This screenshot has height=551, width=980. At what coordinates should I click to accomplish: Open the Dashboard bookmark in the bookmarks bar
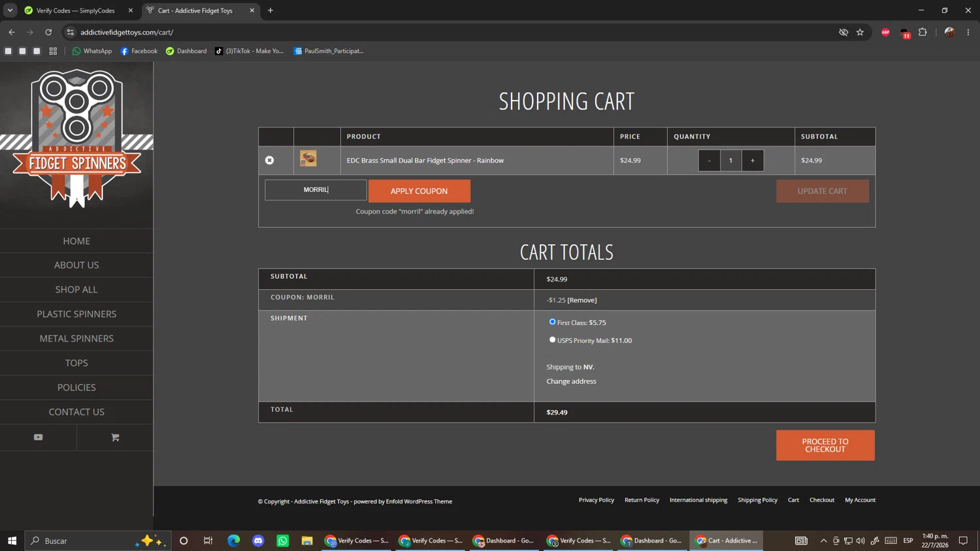186,51
